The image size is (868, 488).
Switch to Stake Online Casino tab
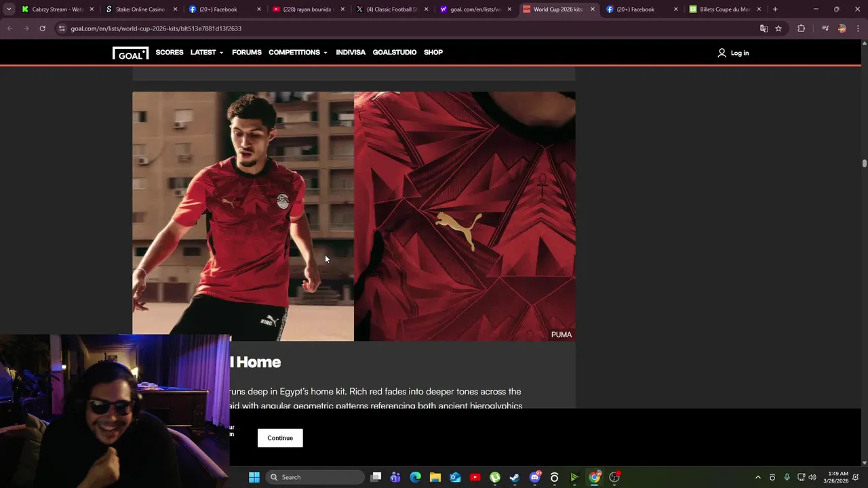coord(142,9)
